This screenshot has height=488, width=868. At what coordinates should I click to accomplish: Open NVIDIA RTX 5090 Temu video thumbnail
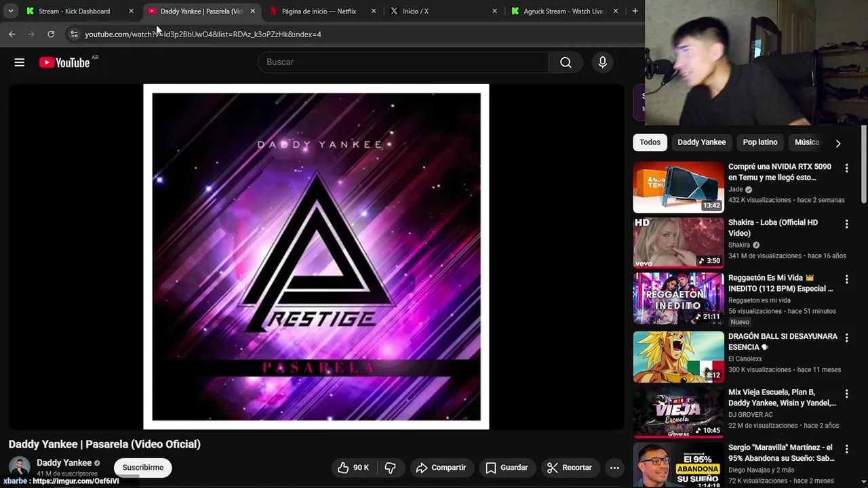click(x=678, y=186)
